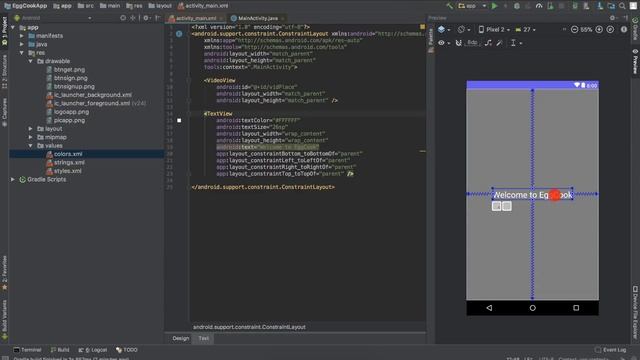This screenshot has width=640, height=360.
Task: Click the Debug app bug icon
Action: tap(517, 6)
